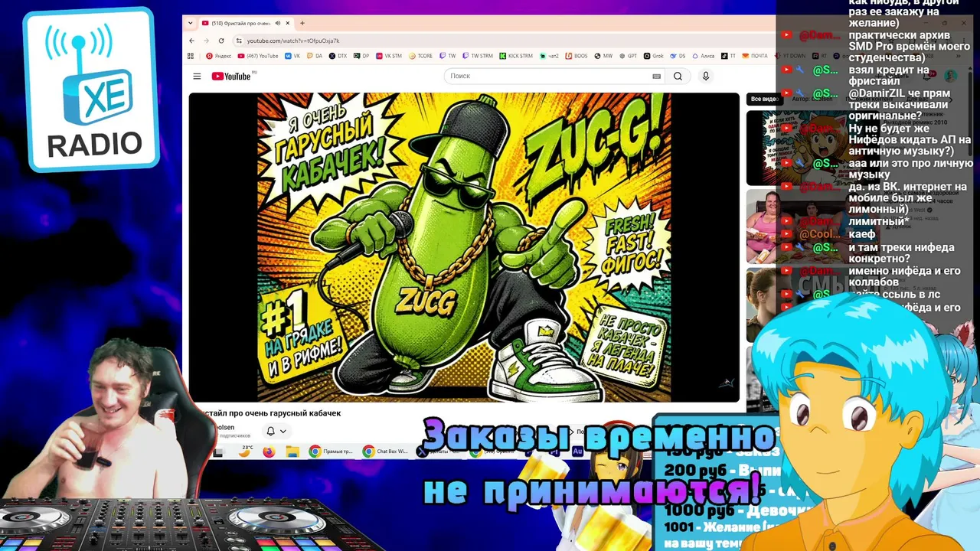Open a new browser tab
This screenshot has width=980, height=551.
[302, 23]
